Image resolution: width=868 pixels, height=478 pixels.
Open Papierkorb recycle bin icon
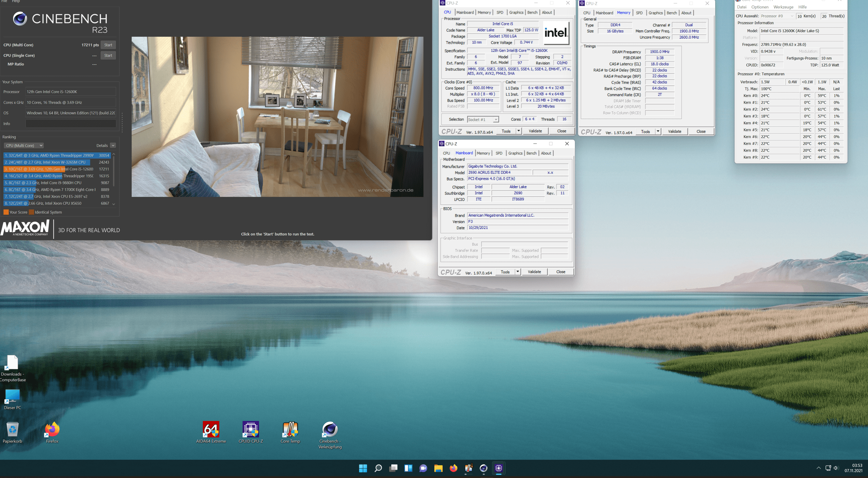coord(12,430)
